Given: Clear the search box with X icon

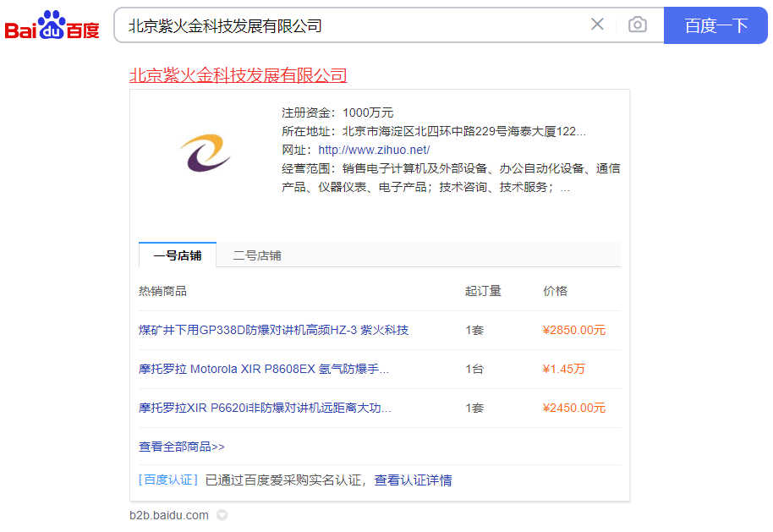Looking at the screenshot, I should point(597,25).
